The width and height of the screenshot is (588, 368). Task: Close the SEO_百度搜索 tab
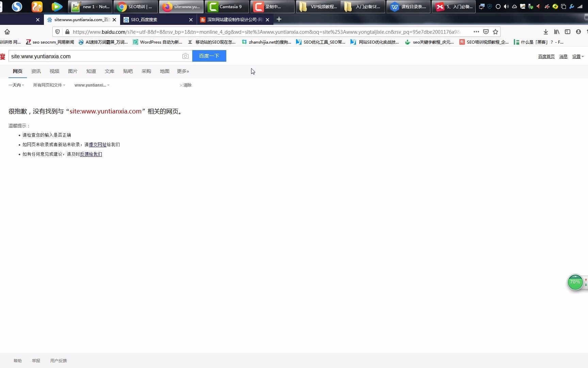click(191, 20)
